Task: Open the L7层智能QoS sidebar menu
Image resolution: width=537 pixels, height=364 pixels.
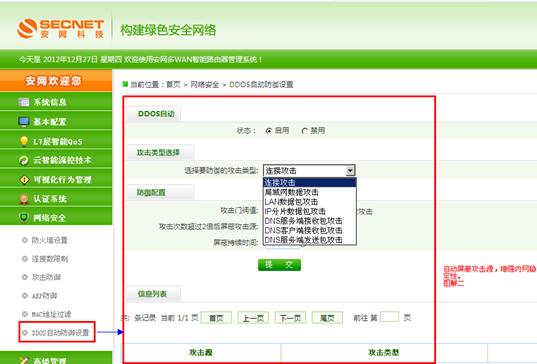Action: [x=56, y=141]
